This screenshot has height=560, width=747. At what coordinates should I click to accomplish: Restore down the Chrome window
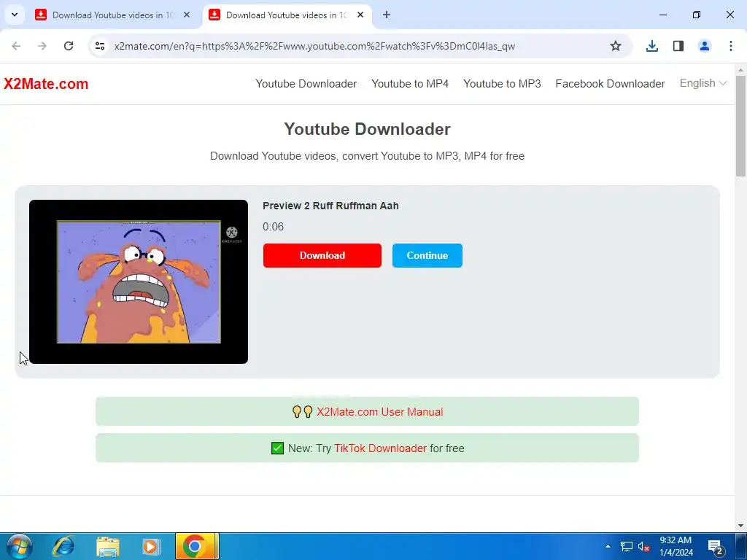pos(697,15)
